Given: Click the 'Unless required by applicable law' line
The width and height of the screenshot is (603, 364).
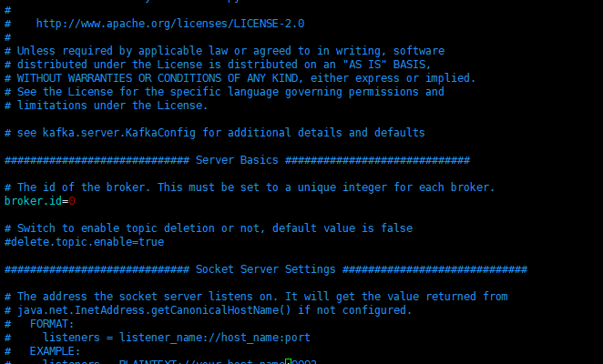Looking at the screenshot, I should pos(224,51).
